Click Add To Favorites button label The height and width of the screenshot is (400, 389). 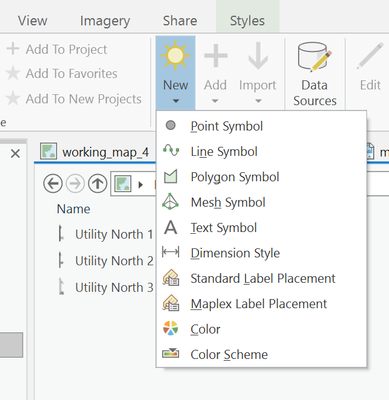click(71, 73)
